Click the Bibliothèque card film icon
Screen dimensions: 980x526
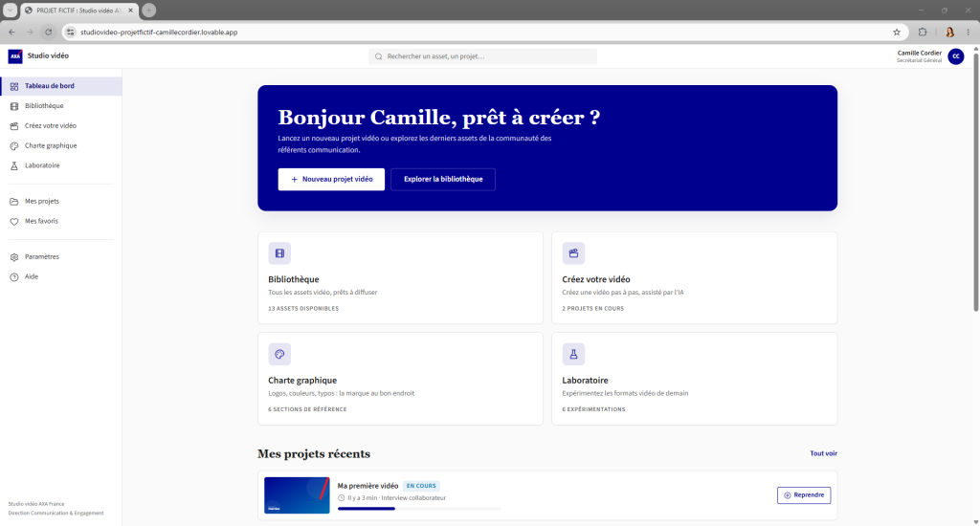(x=279, y=253)
